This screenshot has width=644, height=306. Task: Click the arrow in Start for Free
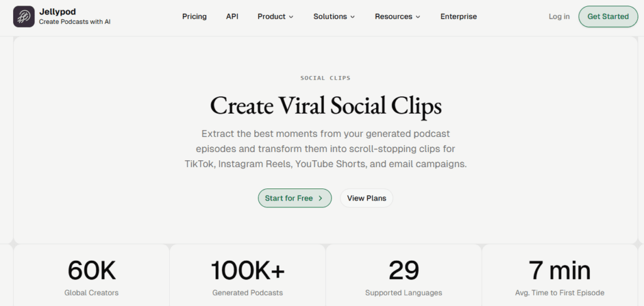[x=320, y=199]
